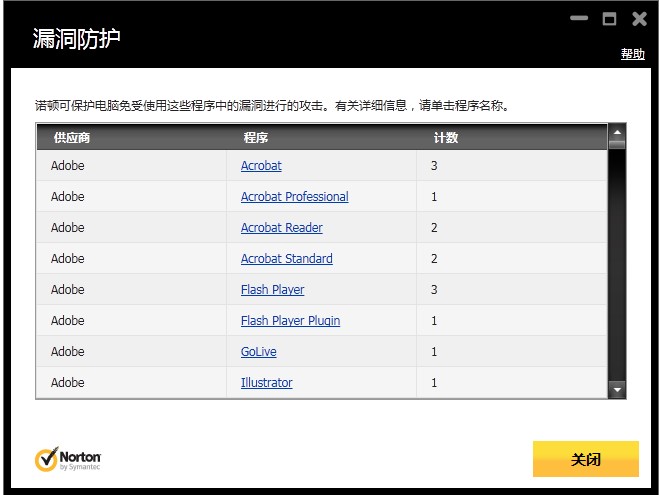Click the Norton by Symantec logo
This screenshot has width=660, height=495.
(68, 459)
